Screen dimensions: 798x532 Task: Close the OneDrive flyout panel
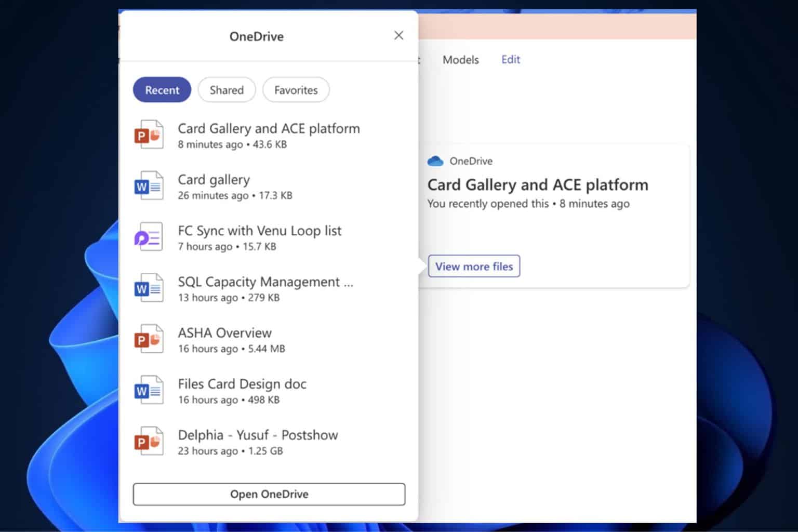pos(398,35)
